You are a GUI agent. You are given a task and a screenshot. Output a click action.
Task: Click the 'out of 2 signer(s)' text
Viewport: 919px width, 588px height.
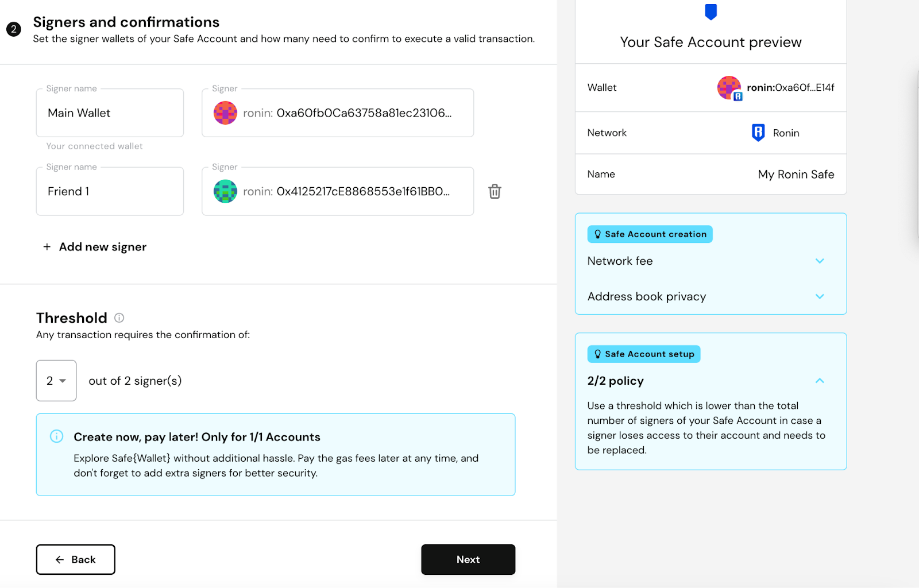tap(135, 381)
